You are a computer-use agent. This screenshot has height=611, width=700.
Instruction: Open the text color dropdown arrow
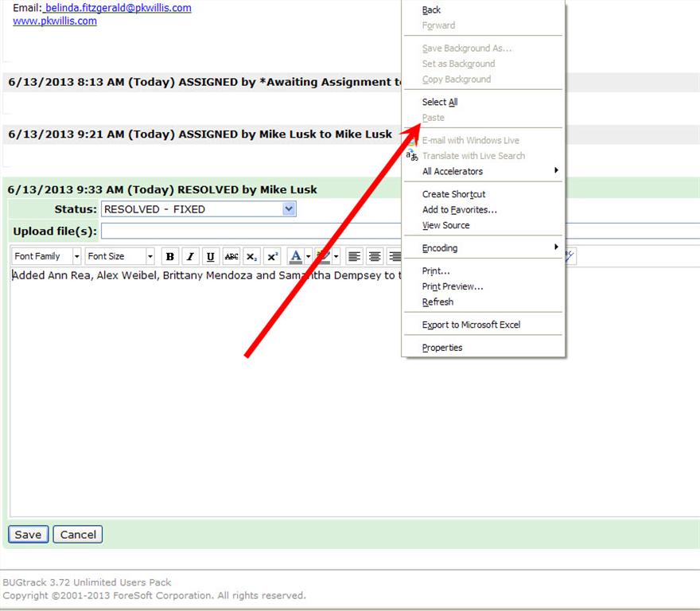[309, 256]
